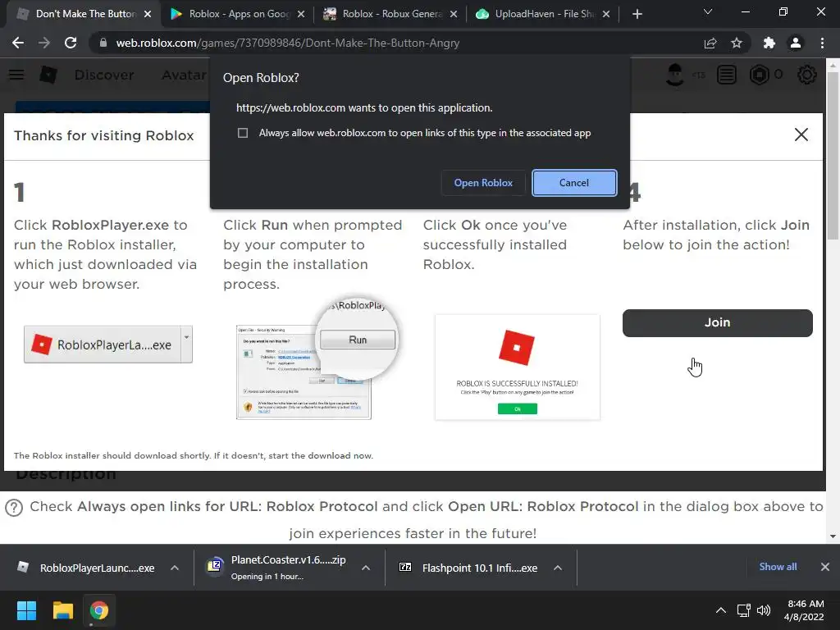Close the Roblox - Apps on Google tab
The height and width of the screenshot is (630, 840).
[x=301, y=14]
